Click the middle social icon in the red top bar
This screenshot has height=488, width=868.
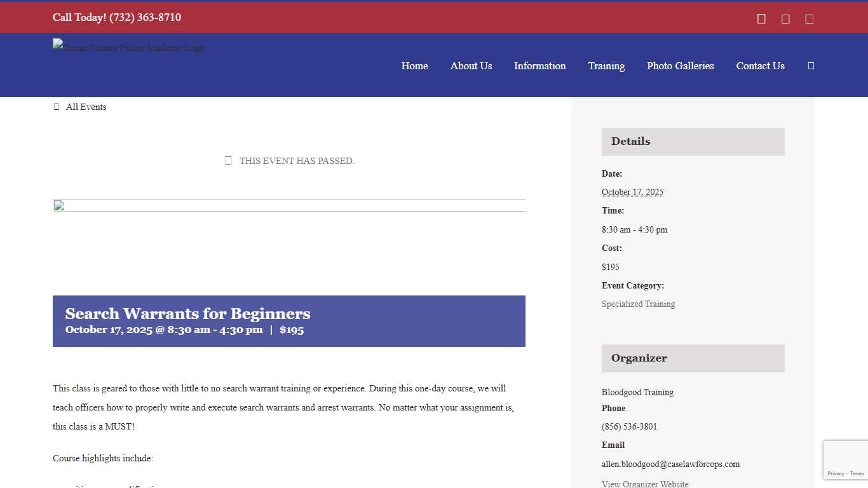pos(785,19)
